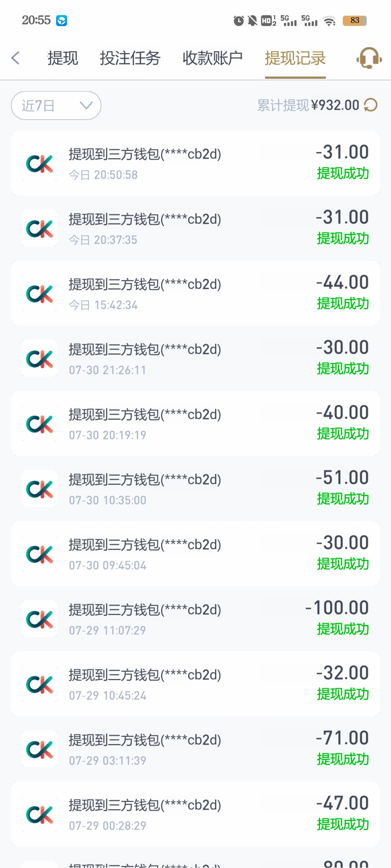Tap the Wi-Fi status bar icon
Screen dimensions: 391x868
click(329, 21)
